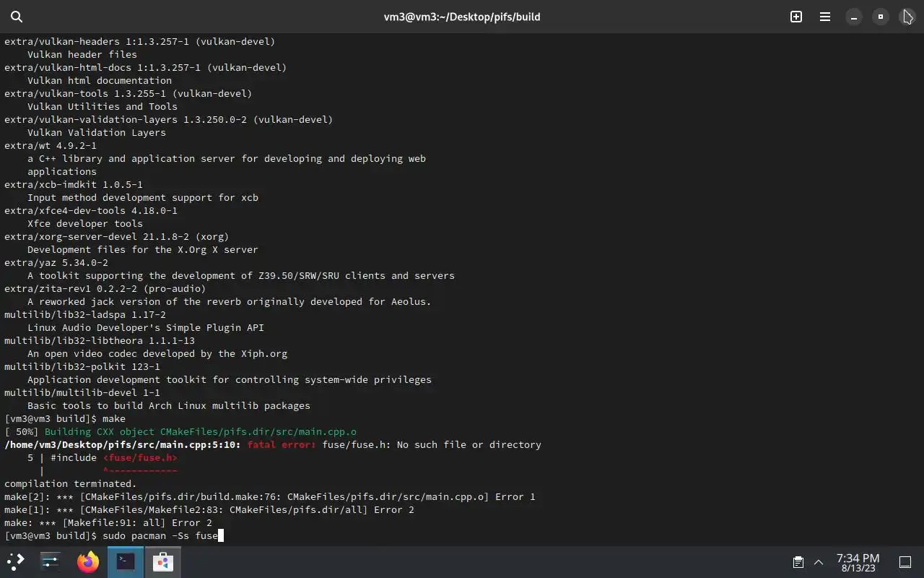This screenshot has height=578, width=924.
Task: Click 'Vulkan Validation Layers' description text
Action: pyautogui.click(x=97, y=132)
